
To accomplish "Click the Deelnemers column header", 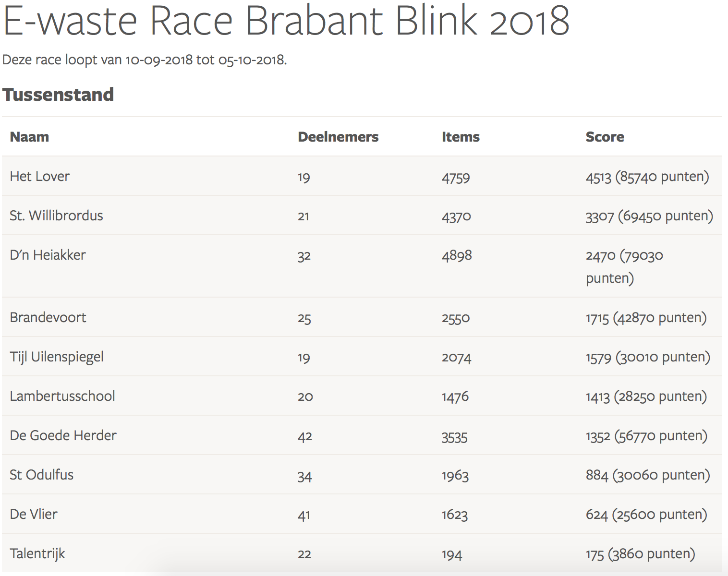I will [x=338, y=137].
